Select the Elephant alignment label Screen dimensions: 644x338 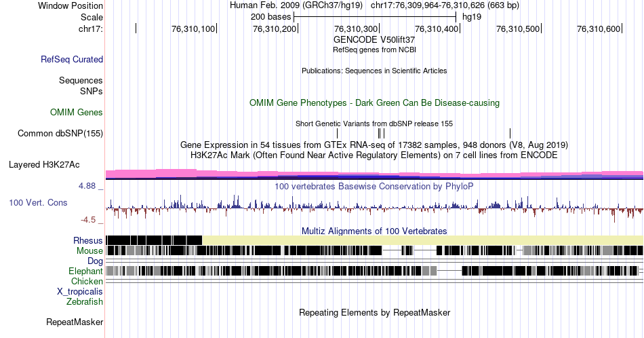tap(86, 271)
